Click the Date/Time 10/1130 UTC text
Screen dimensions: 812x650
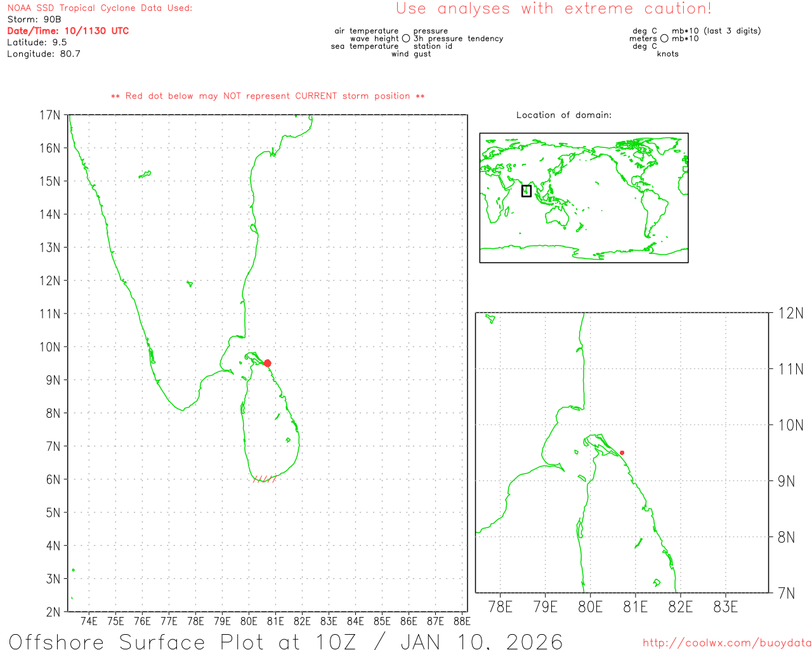pyautogui.click(x=68, y=31)
